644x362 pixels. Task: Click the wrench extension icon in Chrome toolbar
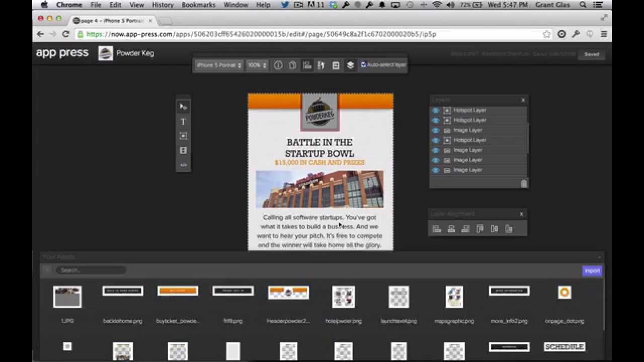576,34
